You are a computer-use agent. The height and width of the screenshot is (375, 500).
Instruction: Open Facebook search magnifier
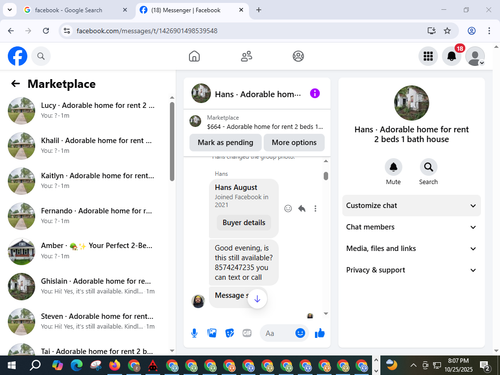click(41, 56)
